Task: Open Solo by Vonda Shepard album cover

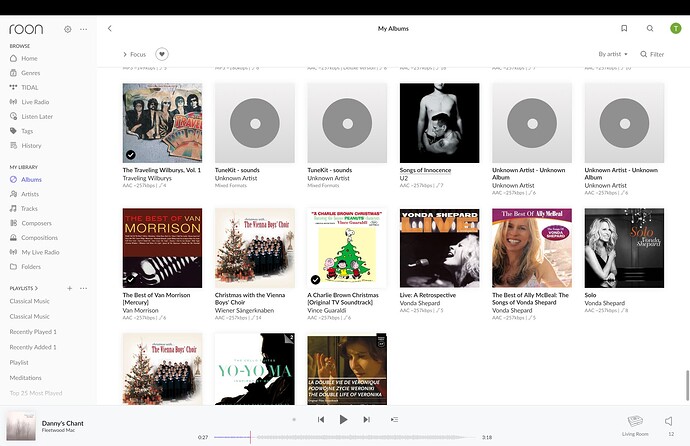Action: [624, 248]
